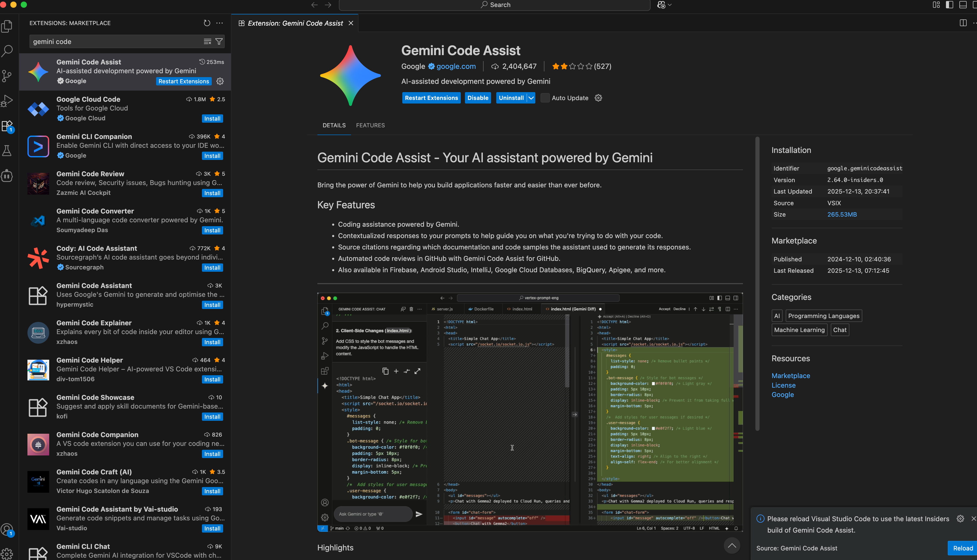Open manage gear for Gemini Code Assist
The height and width of the screenshot is (560, 977).
coord(220,81)
